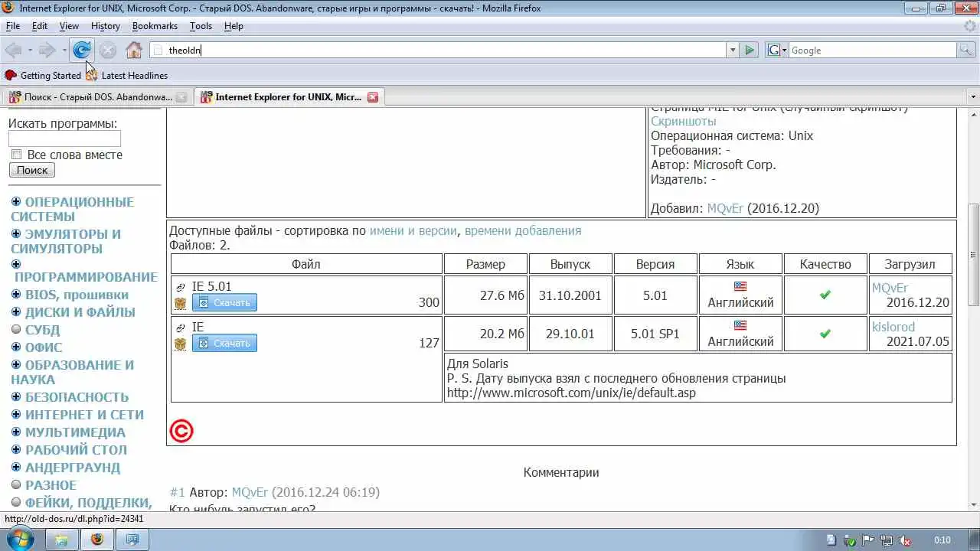The width and height of the screenshot is (980, 551).
Task: Open the History menu
Action: tap(105, 26)
